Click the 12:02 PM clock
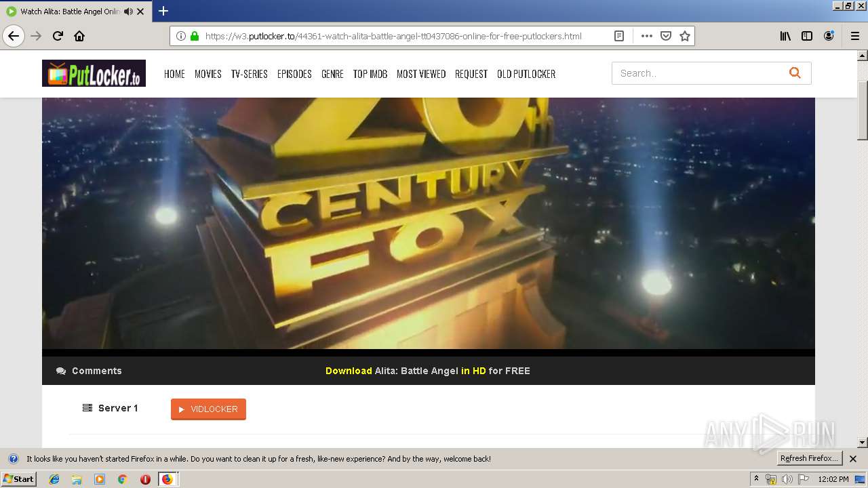The width and height of the screenshot is (868, 488). click(833, 479)
